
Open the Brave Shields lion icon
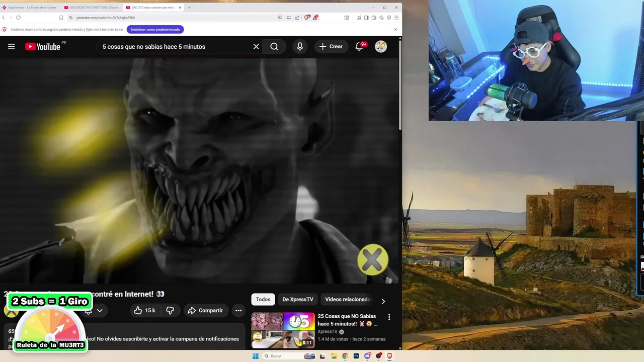307,18
